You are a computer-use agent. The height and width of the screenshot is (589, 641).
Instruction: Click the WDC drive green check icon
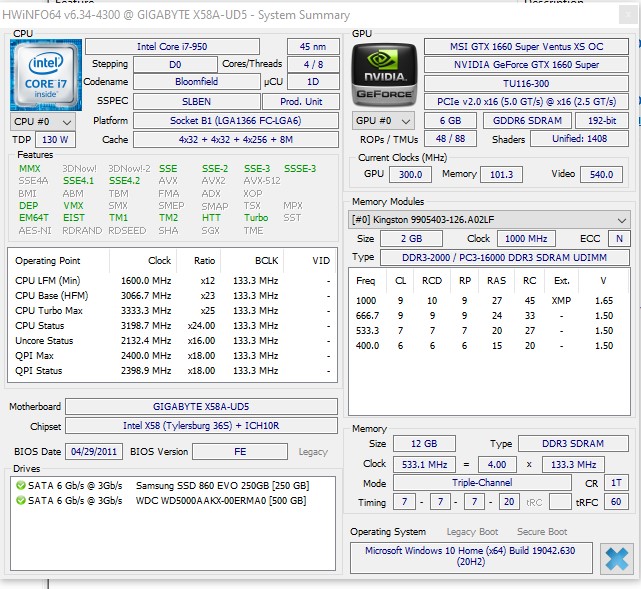click(x=20, y=499)
